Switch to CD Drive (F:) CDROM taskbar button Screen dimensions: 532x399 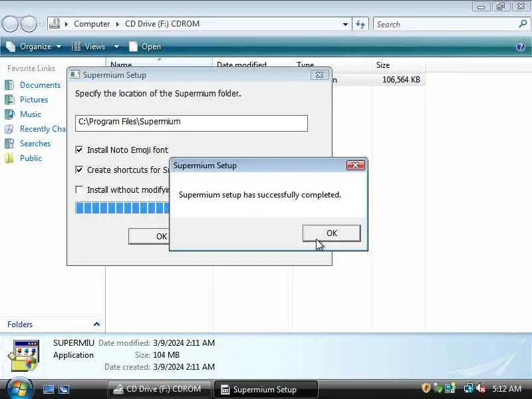159,389
